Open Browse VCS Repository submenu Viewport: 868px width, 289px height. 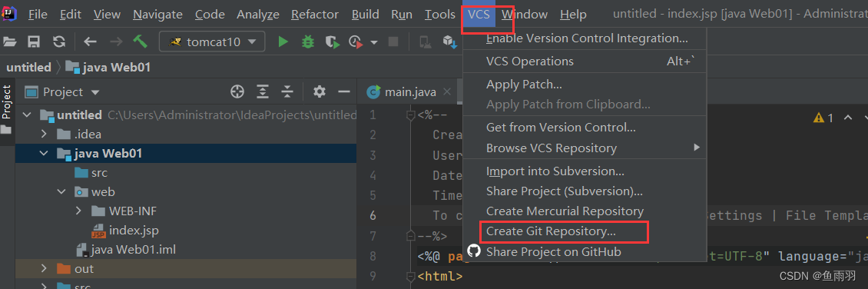click(585, 148)
